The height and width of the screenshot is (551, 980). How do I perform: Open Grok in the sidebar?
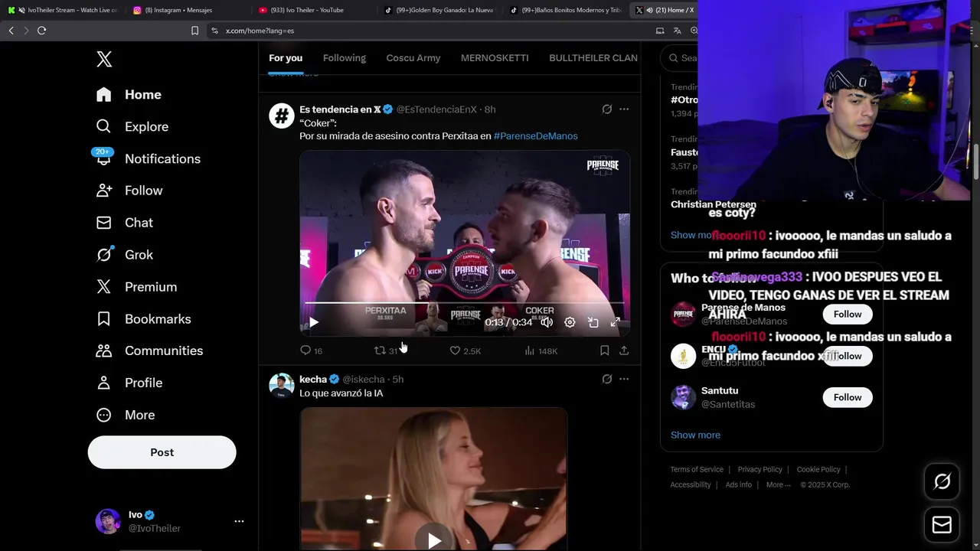point(124,255)
